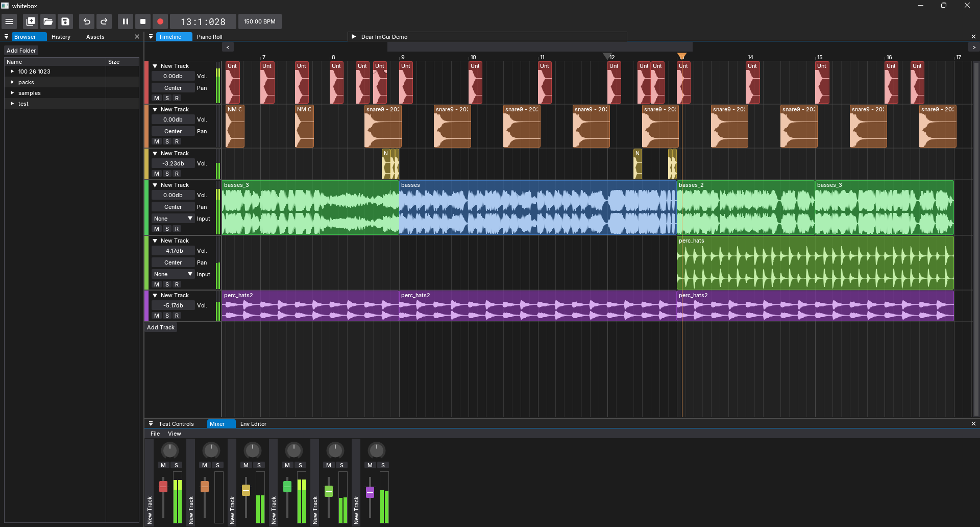Screen dimensions: 980x527
Task: Collapse the first red New Track
Action: click(155, 66)
